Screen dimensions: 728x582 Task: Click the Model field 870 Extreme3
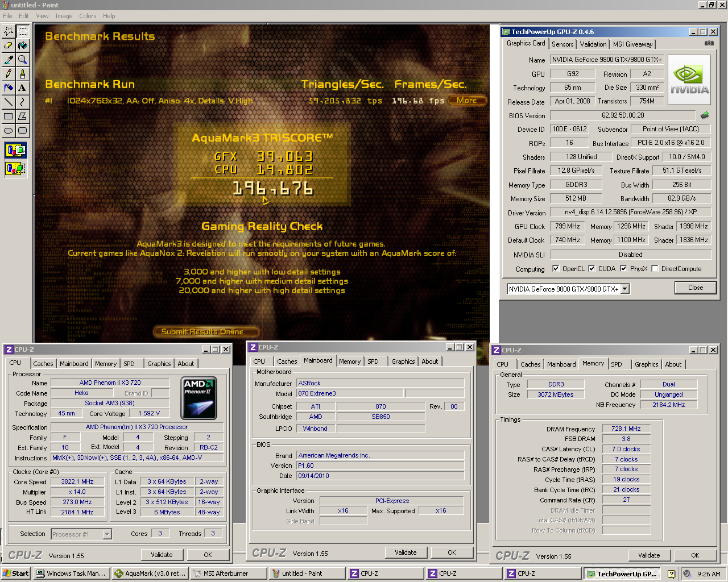click(x=350, y=393)
